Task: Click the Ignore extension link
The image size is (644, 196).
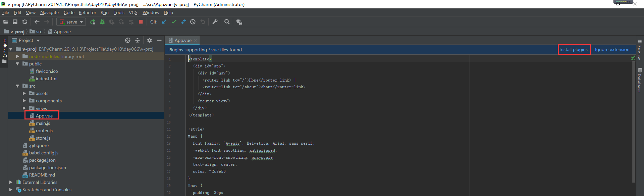Action: point(612,49)
